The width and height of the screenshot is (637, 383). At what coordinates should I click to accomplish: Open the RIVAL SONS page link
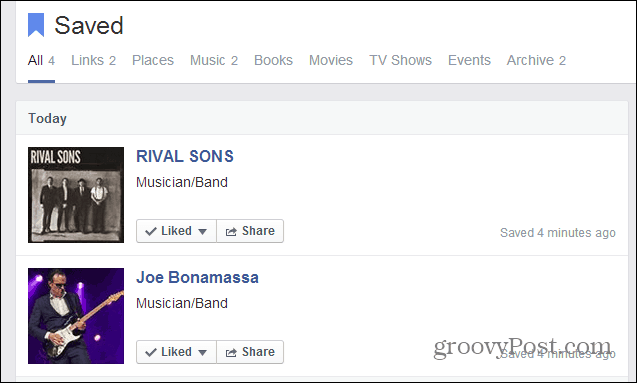pos(185,156)
